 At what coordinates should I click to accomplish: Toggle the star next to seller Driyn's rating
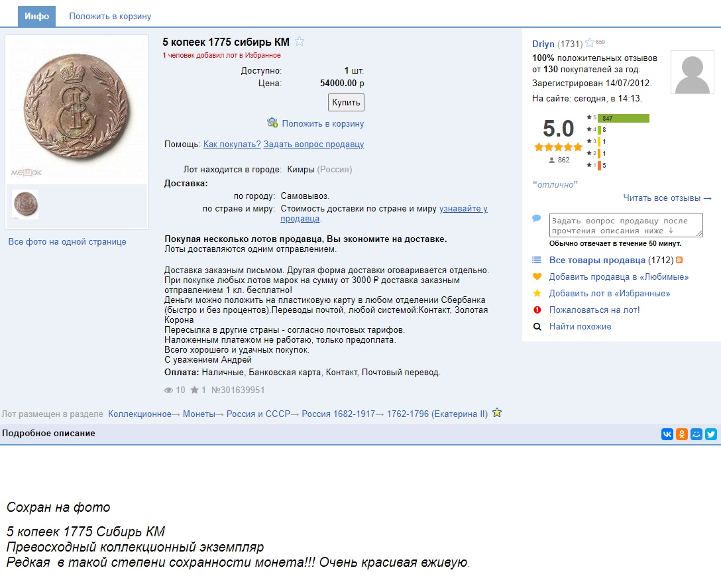[x=590, y=44]
